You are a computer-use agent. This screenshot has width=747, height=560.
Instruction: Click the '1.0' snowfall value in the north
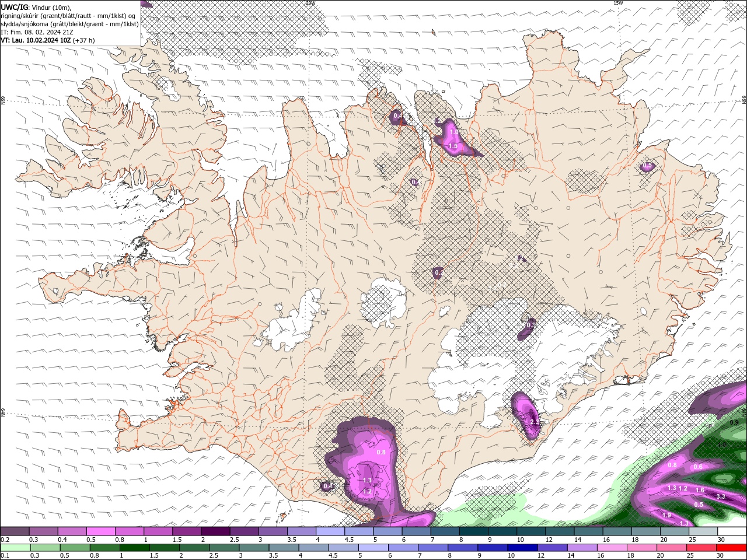click(454, 133)
